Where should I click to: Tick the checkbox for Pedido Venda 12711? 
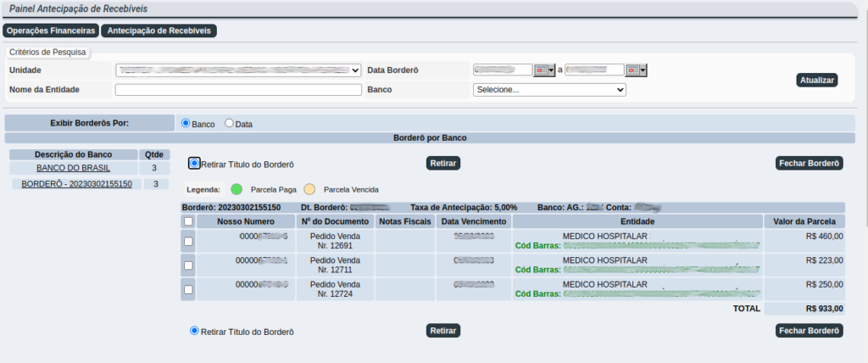(x=188, y=265)
